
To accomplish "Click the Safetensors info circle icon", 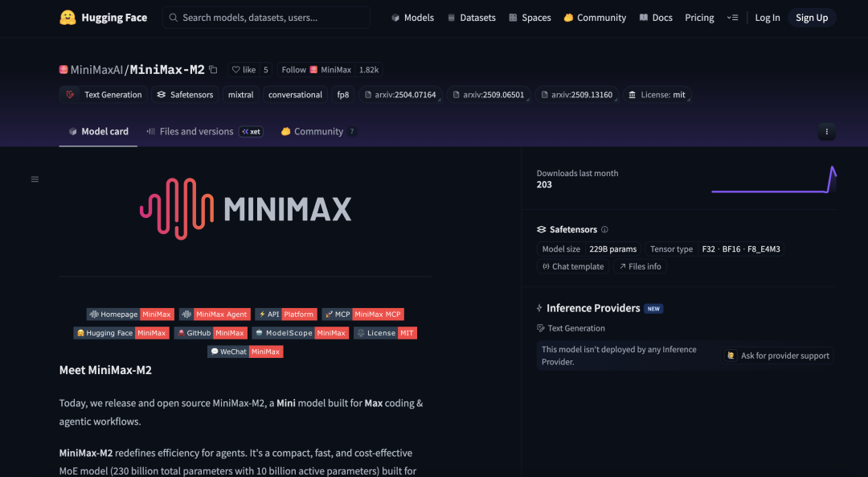I will pyautogui.click(x=604, y=230).
